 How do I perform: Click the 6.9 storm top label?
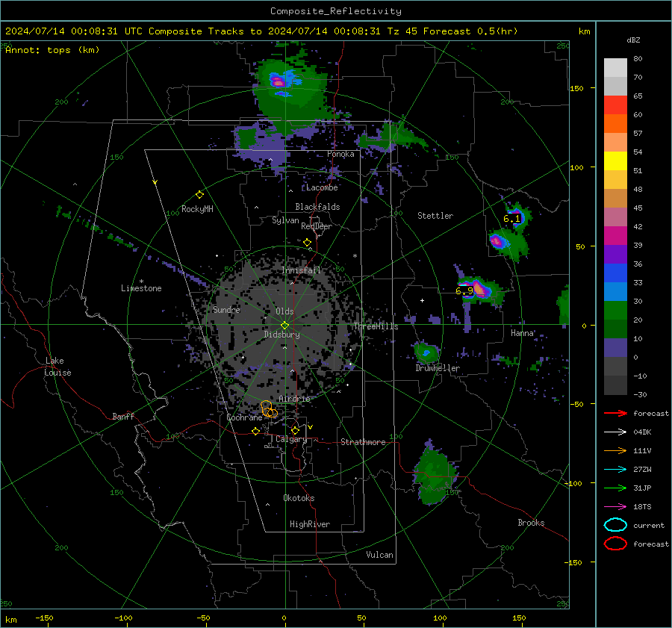click(x=464, y=291)
